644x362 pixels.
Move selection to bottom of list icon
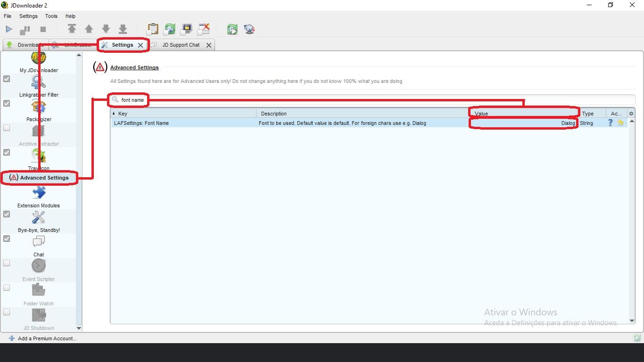tap(123, 29)
